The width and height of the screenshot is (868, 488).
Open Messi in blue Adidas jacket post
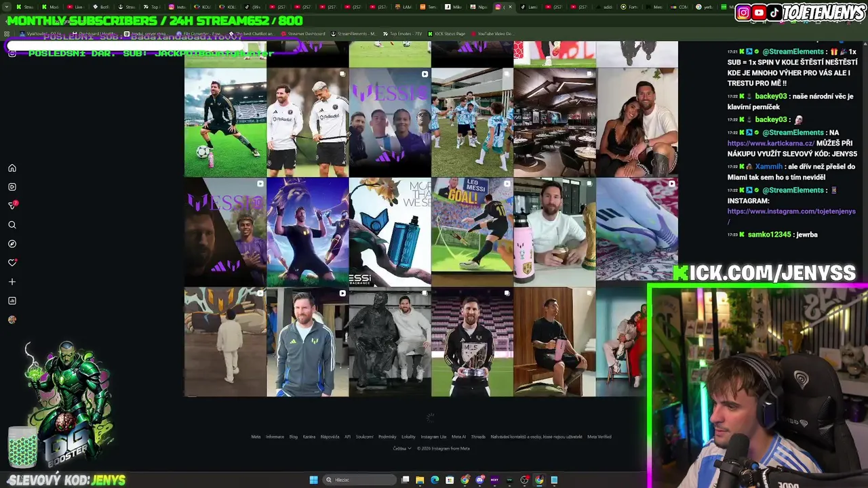point(307,342)
